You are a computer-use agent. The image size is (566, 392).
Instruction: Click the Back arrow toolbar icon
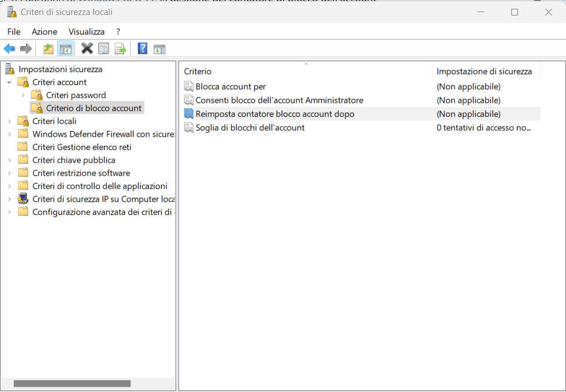(9, 49)
